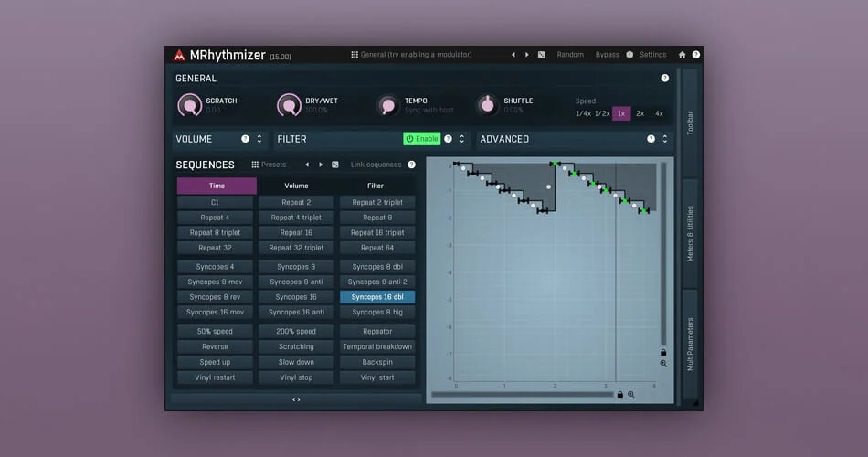Open the Presets grid icon in Sequences
The height and width of the screenshot is (457, 868).
[255, 165]
